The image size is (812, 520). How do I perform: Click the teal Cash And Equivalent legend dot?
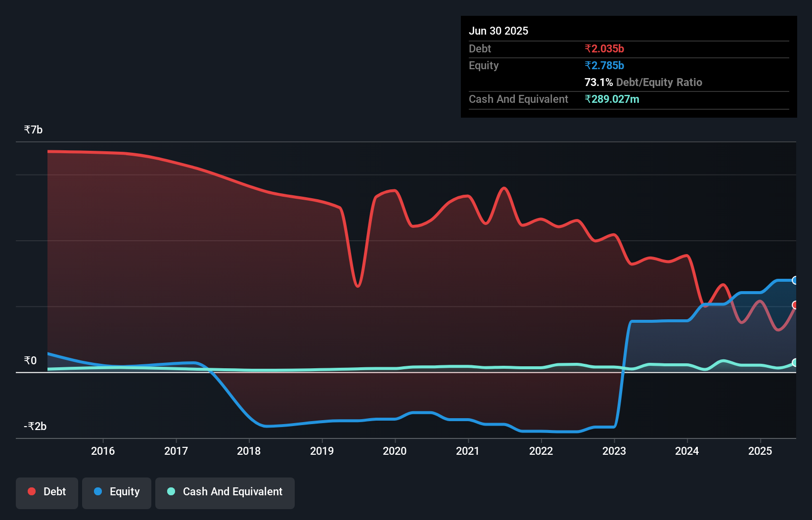(x=171, y=491)
